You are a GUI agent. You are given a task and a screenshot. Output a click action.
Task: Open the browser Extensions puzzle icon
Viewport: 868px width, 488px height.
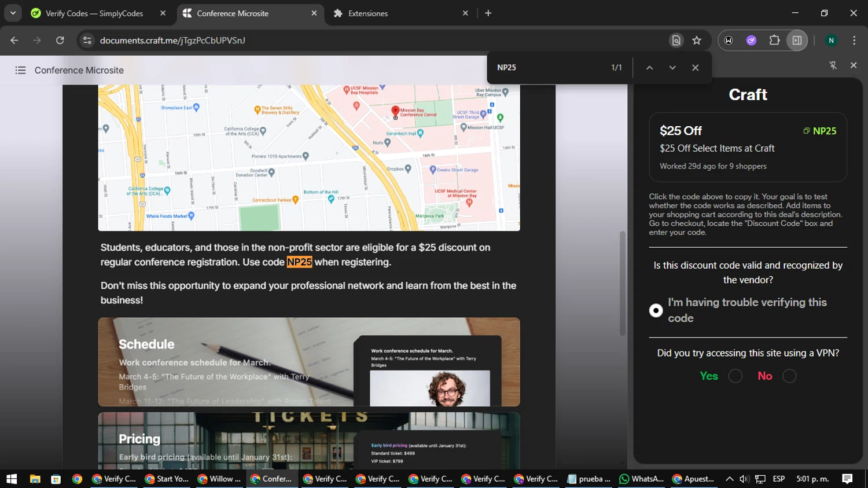tap(774, 41)
